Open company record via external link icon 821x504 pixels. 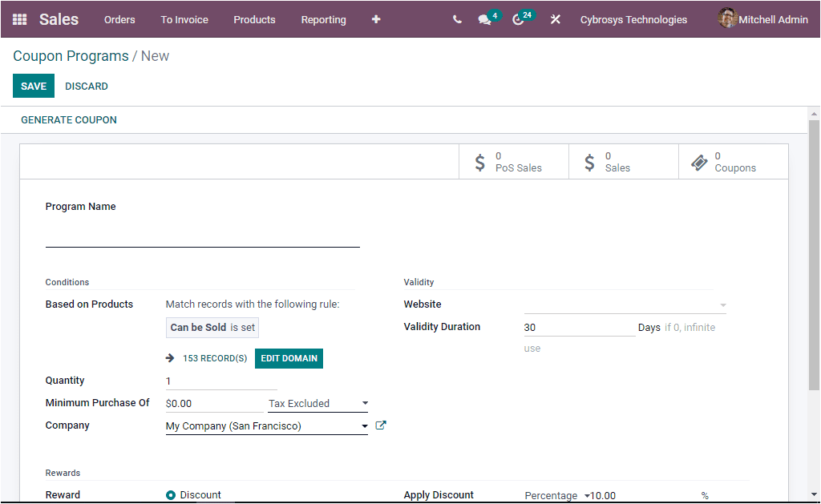click(380, 425)
